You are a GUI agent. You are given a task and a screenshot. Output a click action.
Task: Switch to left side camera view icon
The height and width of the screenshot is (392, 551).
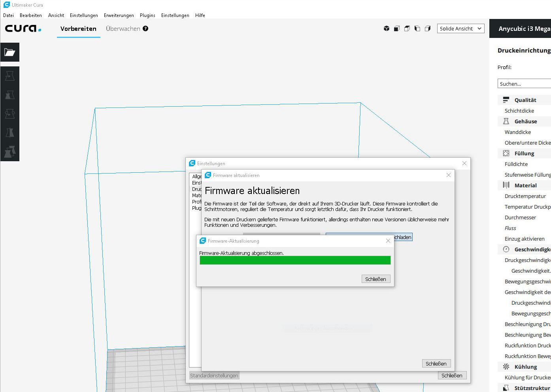point(417,28)
